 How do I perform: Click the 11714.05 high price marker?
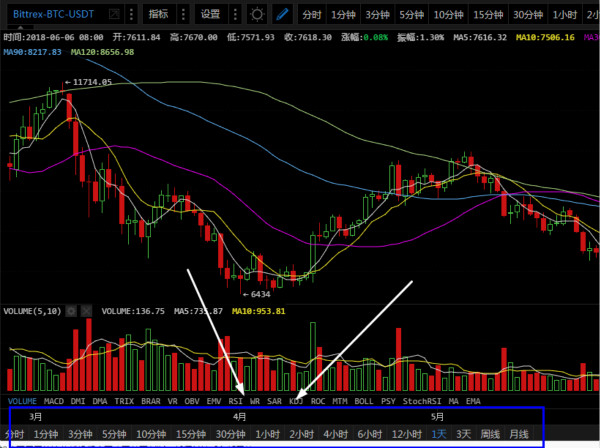click(x=91, y=83)
